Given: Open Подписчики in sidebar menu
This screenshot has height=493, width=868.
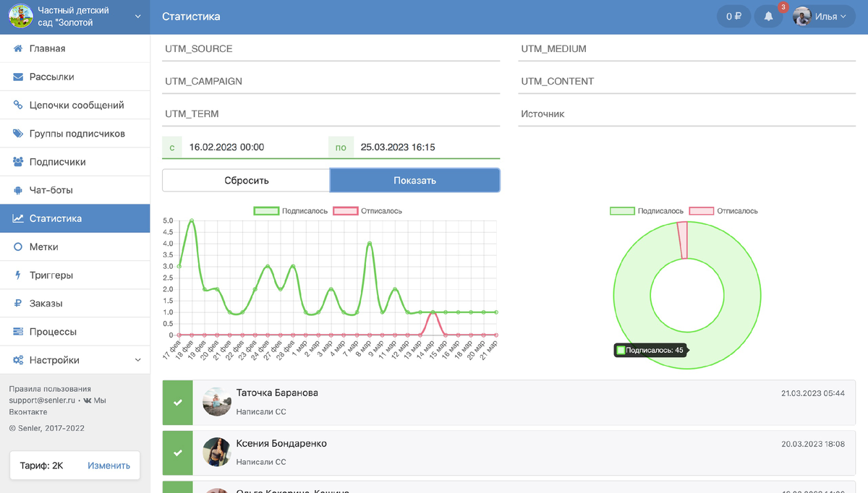Looking at the screenshot, I should click(x=75, y=162).
